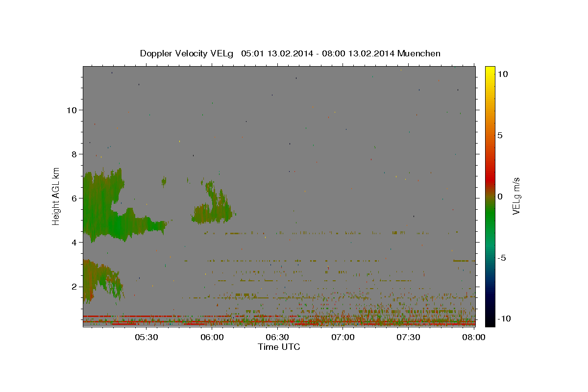The height and width of the screenshot is (392, 588).
Task: Click the cloud echo near 06:00 at 5 km
Action: point(212,208)
